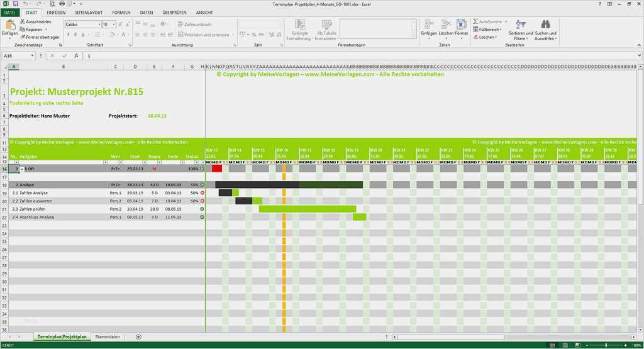Expand the formula bar with the chevron
644x349 pixels.
click(x=639, y=55)
